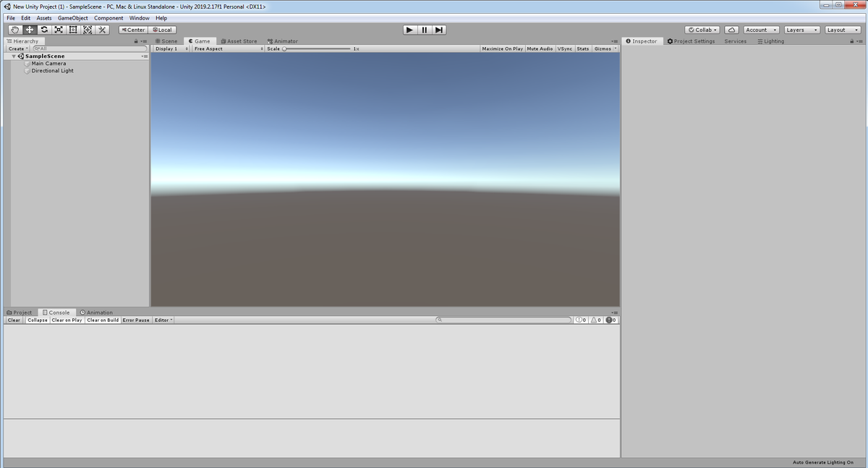The width and height of the screenshot is (868, 468).
Task: Switch to the Lighting tab
Action: pos(770,41)
